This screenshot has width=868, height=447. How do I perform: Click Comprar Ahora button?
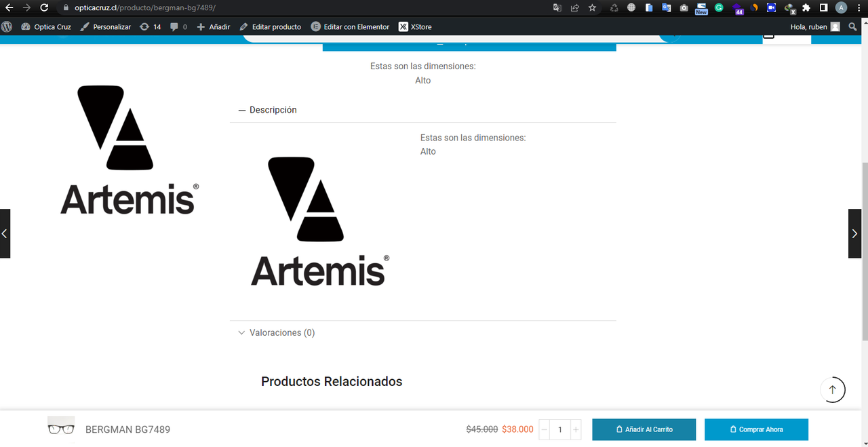757,429
